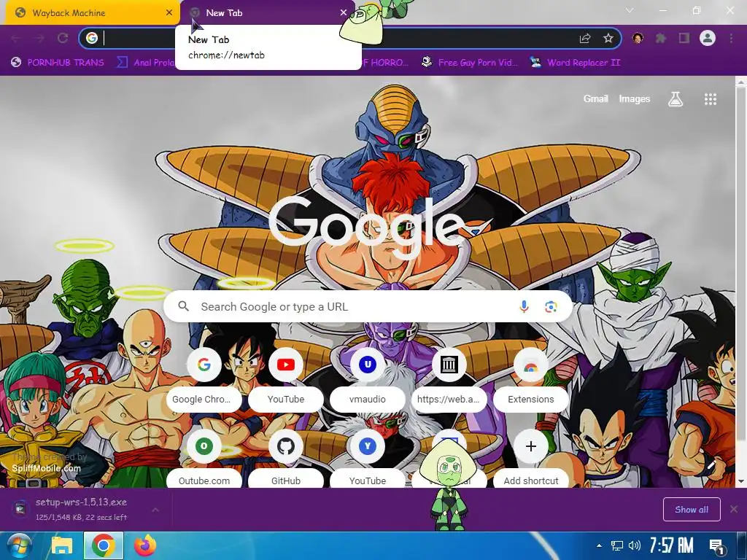Open the notification center icon

pyautogui.click(x=716, y=546)
